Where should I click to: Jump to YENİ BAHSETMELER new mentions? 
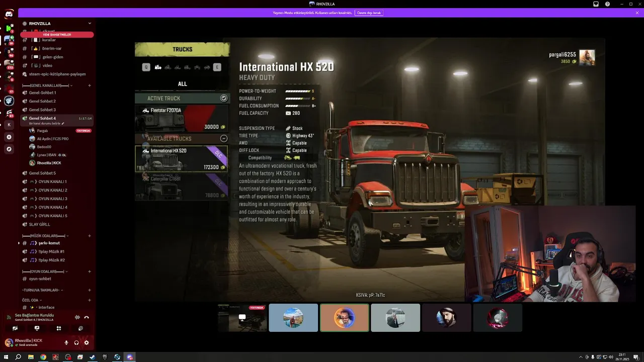[57, 35]
